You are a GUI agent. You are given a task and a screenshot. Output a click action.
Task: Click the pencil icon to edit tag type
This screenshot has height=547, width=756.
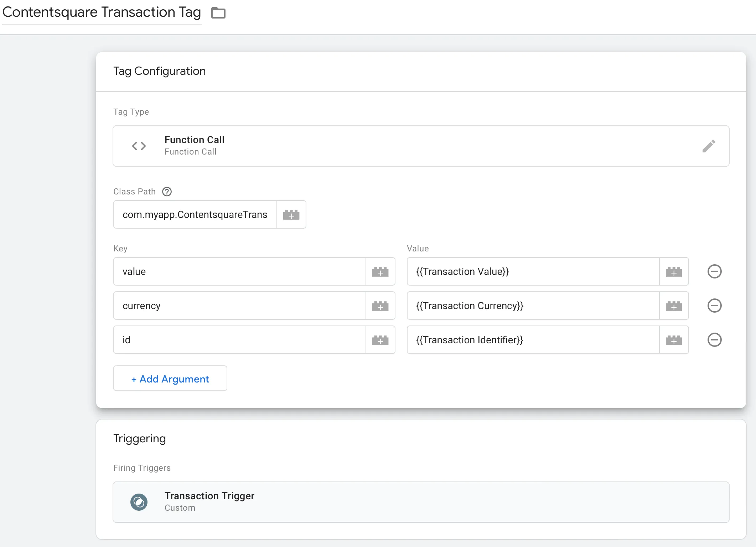click(709, 146)
